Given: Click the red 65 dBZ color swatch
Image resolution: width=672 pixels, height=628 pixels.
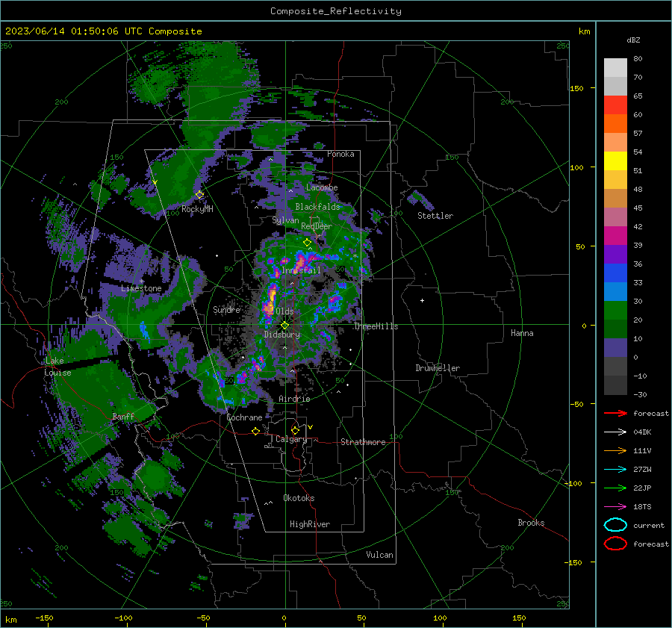Looking at the screenshot, I should click(615, 105).
